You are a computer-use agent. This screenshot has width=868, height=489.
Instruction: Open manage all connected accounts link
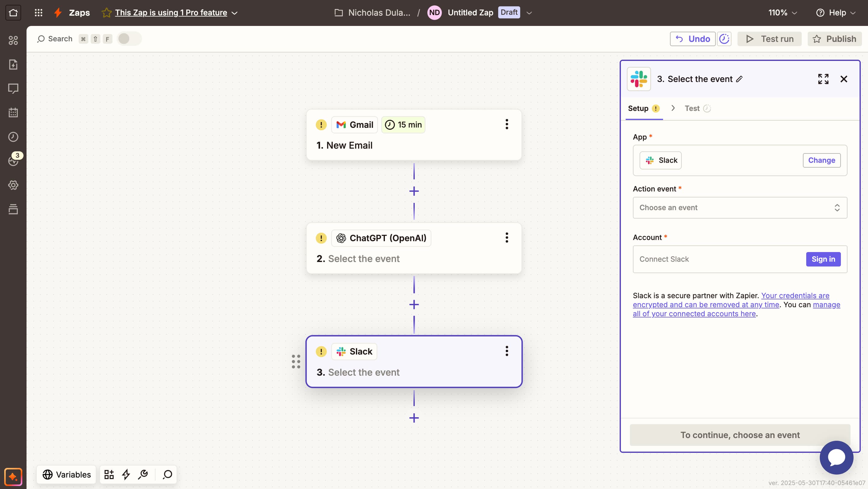[736, 309]
